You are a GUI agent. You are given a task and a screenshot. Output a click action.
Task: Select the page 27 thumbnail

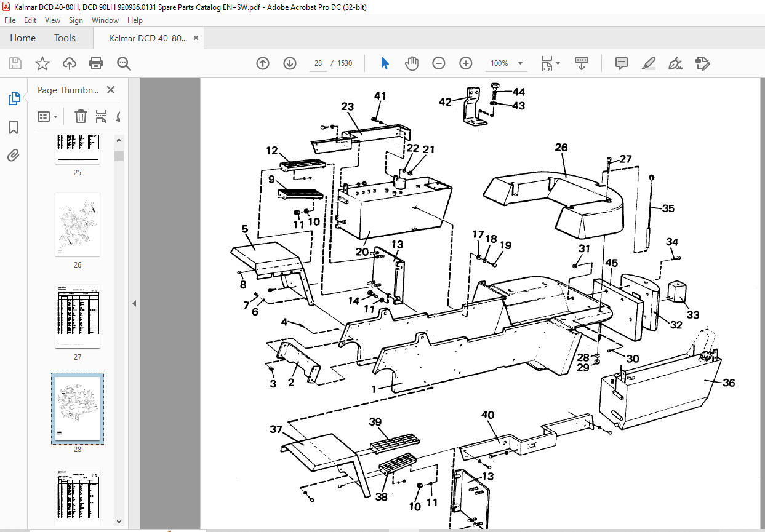tap(78, 317)
